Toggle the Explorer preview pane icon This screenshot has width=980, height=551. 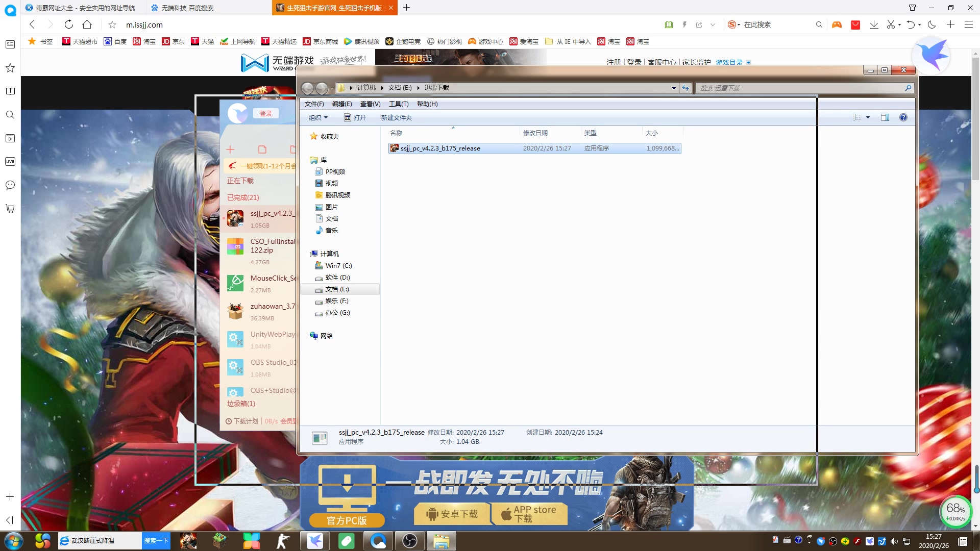pos(885,117)
